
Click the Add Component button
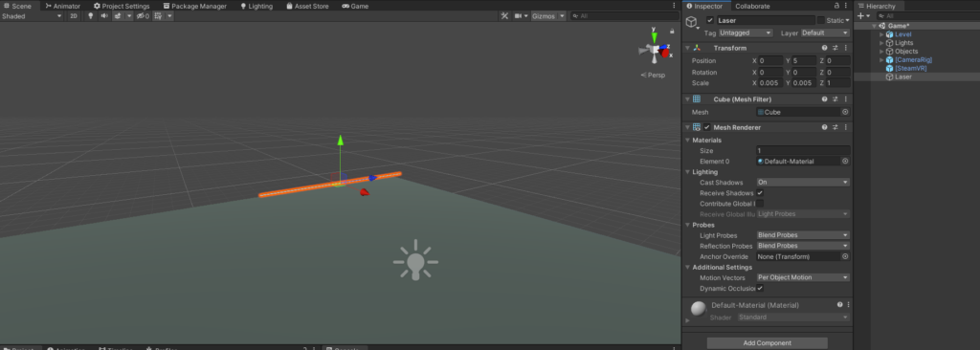pyautogui.click(x=767, y=343)
